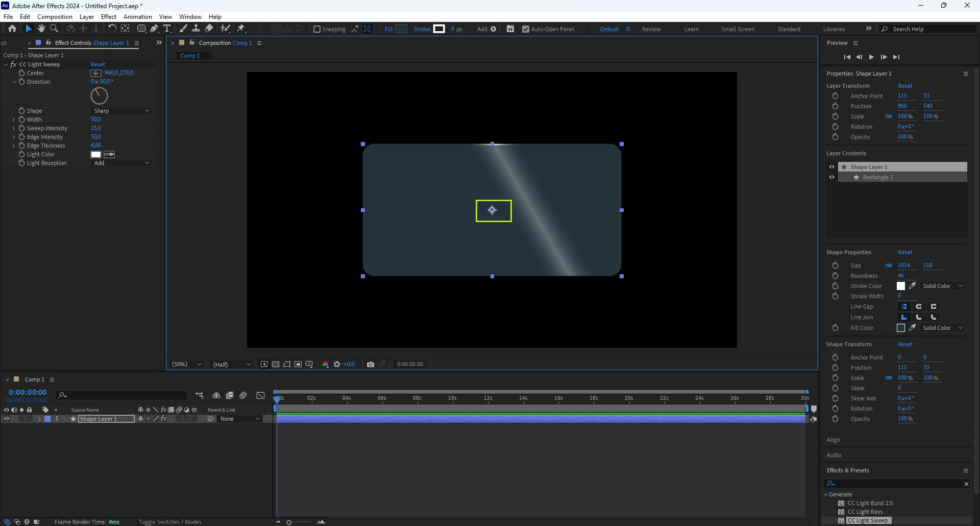Select the Puppet Pin tool
The image size is (980, 526).
241,29
